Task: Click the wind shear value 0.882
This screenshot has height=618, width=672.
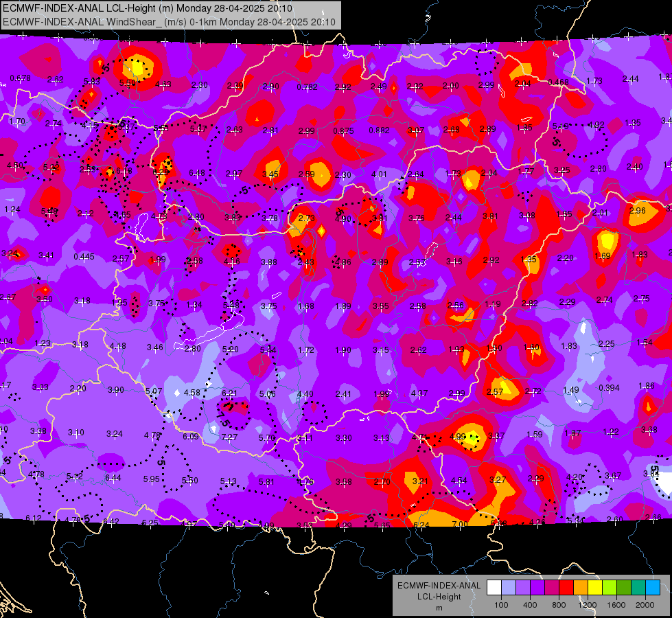Action: tap(380, 130)
